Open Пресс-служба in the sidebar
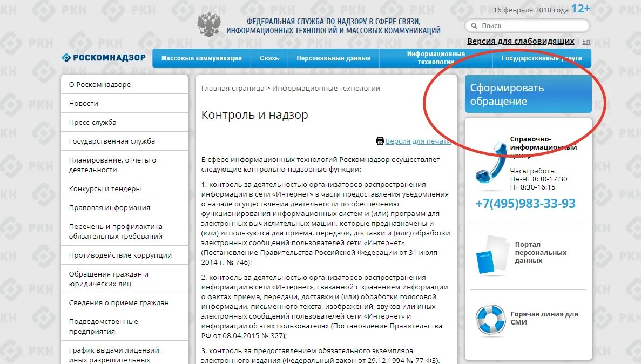 click(124, 122)
